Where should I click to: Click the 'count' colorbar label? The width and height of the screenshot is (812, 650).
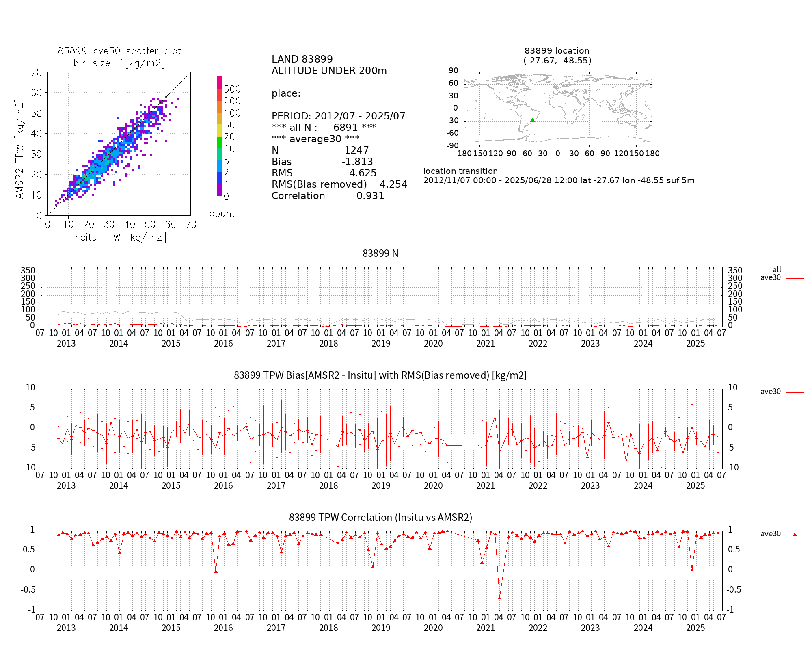(x=222, y=214)
